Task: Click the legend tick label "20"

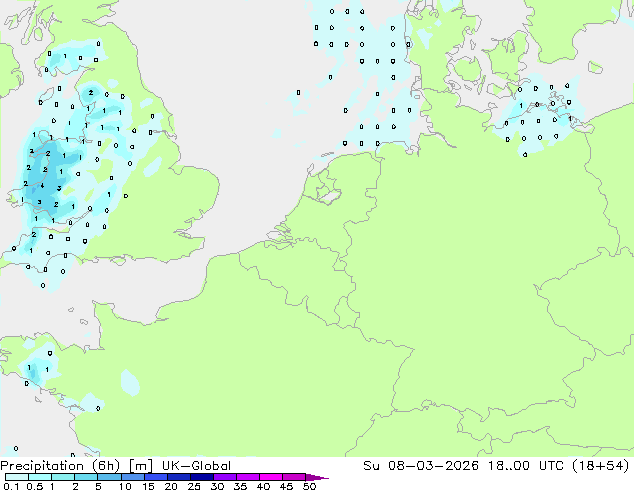Action: tap(171, 486)
